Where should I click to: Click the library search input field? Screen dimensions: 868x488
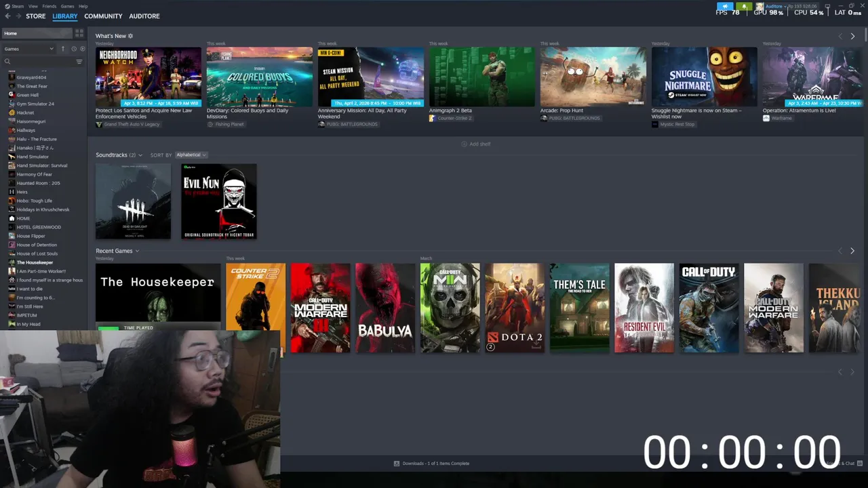[42, 62]
